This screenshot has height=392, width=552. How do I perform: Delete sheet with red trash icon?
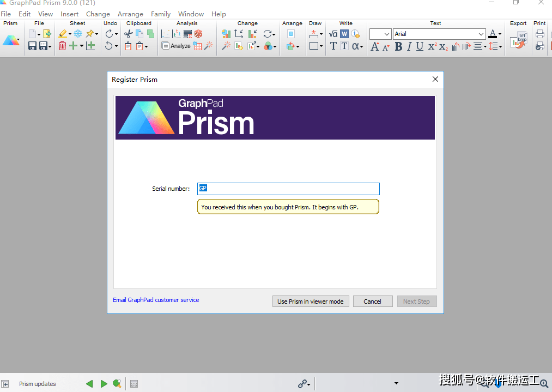62,46
